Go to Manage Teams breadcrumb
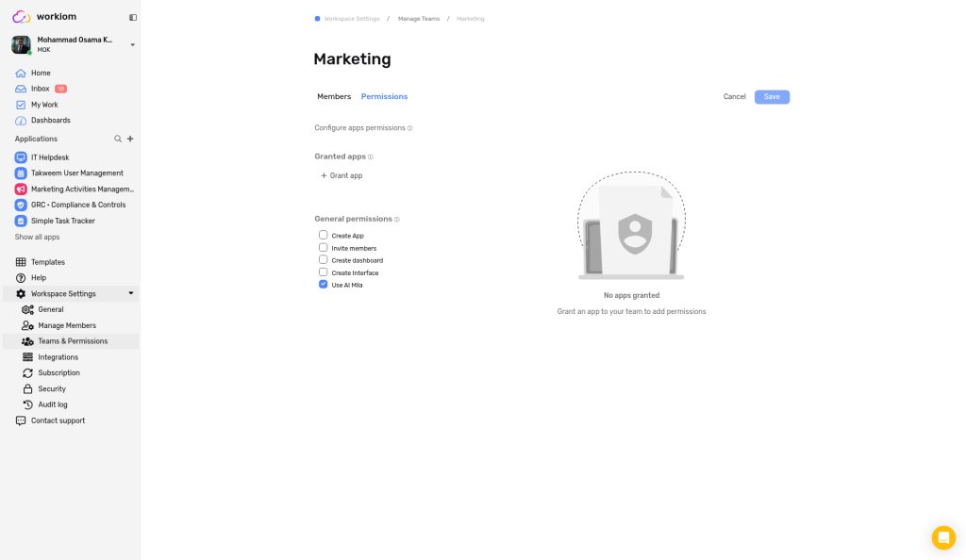This screenshot has height=560, width=966. coord(419,19)
